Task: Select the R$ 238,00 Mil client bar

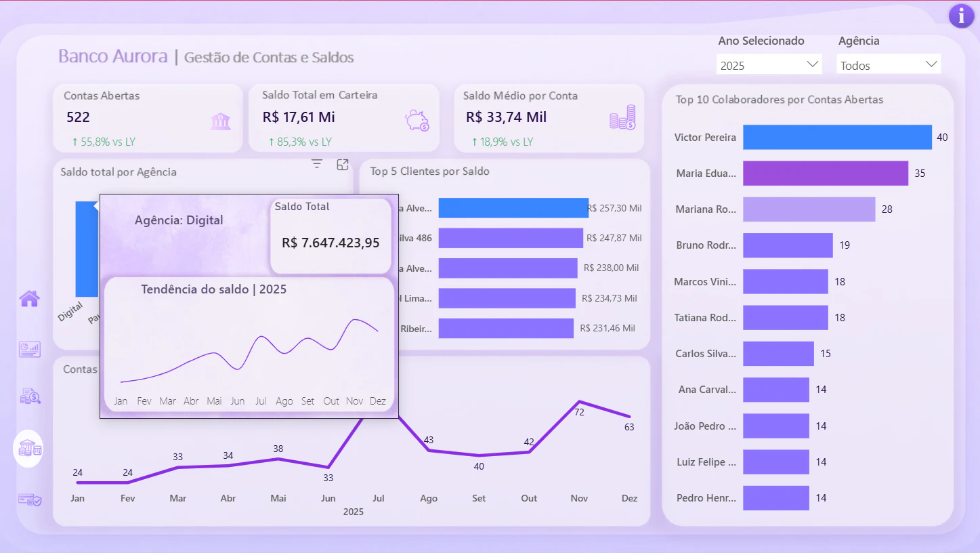Action: [508, 268]
